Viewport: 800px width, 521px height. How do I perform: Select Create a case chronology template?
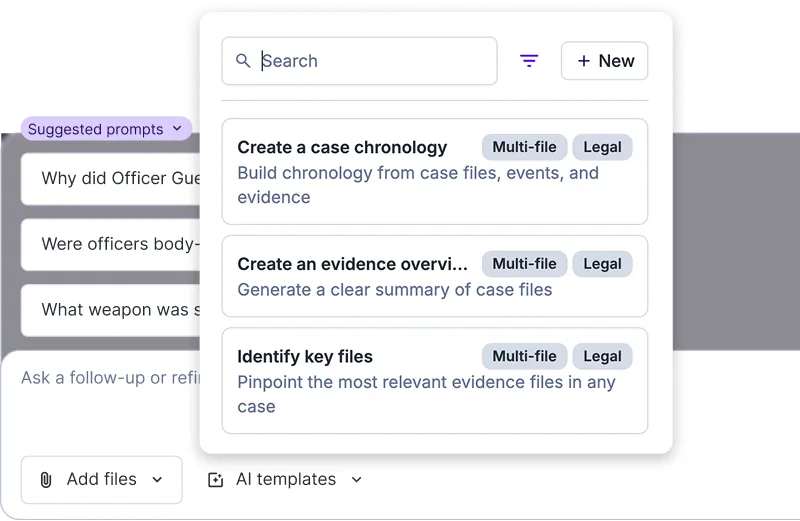[435, 171]
